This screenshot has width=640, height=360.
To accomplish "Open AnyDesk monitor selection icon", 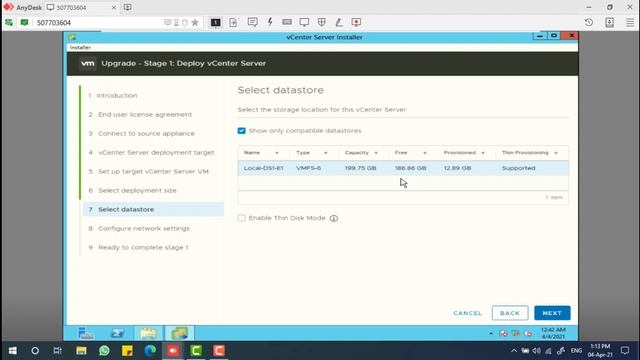I will [216, 22].
